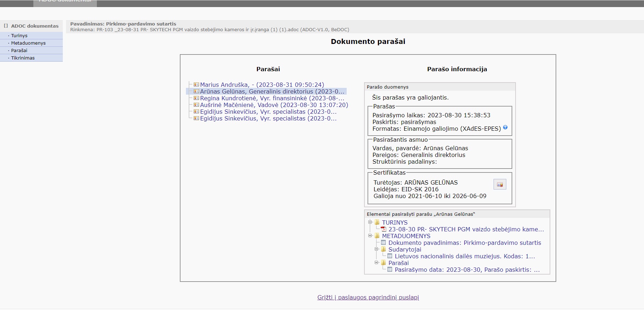The width and height of the screenshot is (644, 310).
Task: Click table icon beside Dokumento pavadinimas
Action: click(384, 243)
